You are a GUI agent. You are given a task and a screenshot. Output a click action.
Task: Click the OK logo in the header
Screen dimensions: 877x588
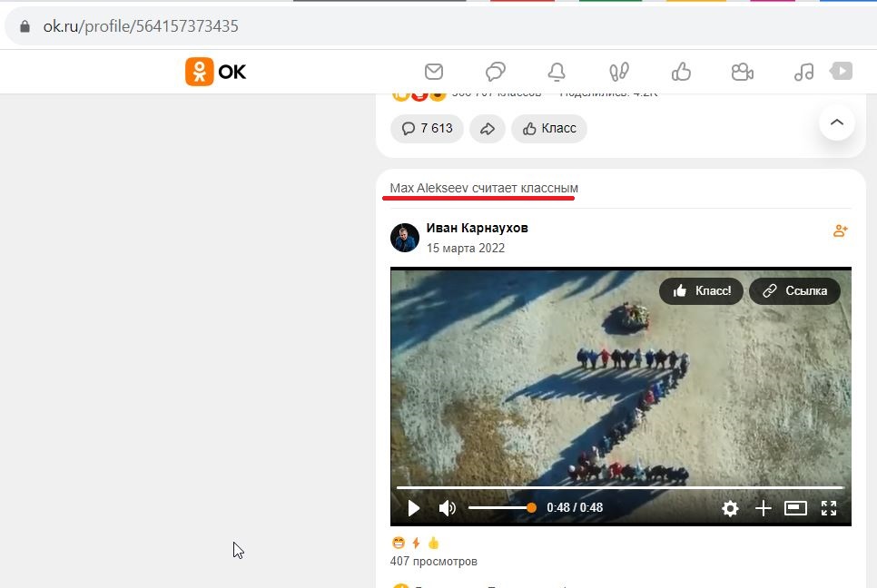[216, 72]
